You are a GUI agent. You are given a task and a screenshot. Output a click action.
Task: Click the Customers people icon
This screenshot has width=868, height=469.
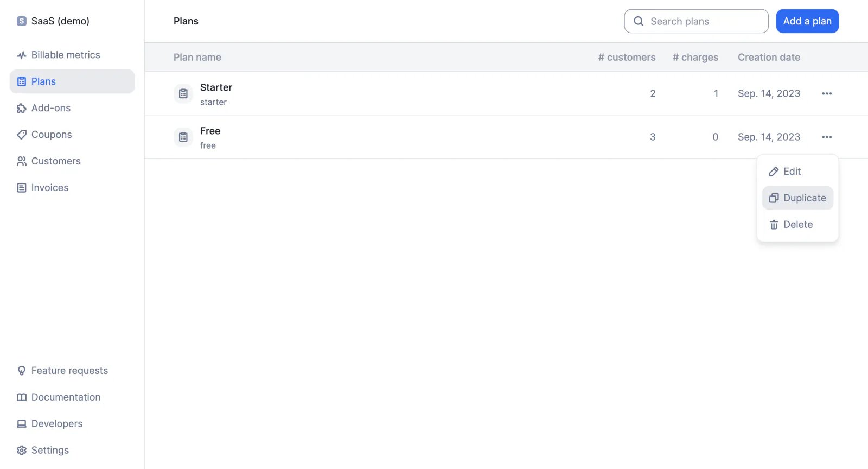point(22,161)
